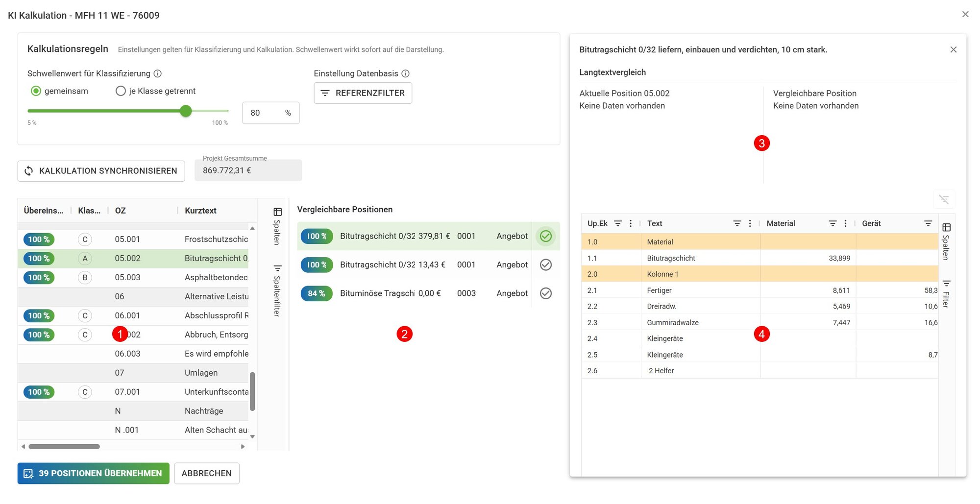Open filter icon in Text column header

click(737, 223)
